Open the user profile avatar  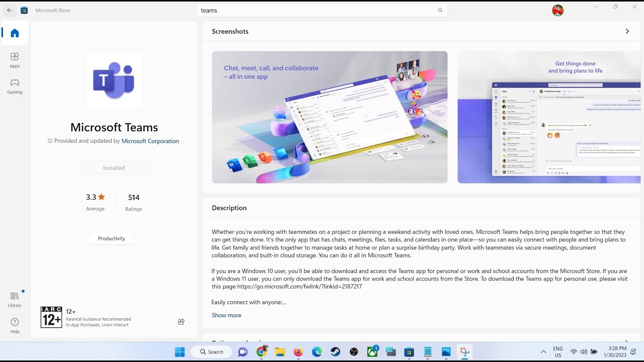(x=557, y=10)
